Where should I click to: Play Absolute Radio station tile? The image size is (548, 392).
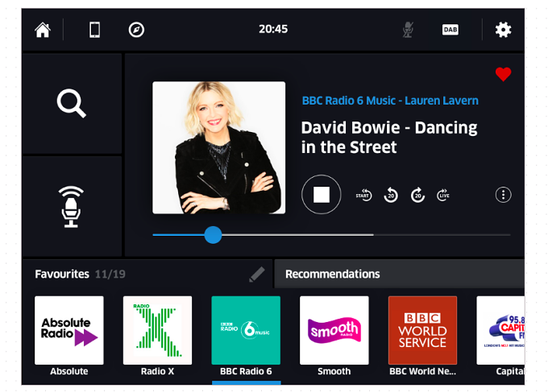pyautogui.click(x=69, y=330)
